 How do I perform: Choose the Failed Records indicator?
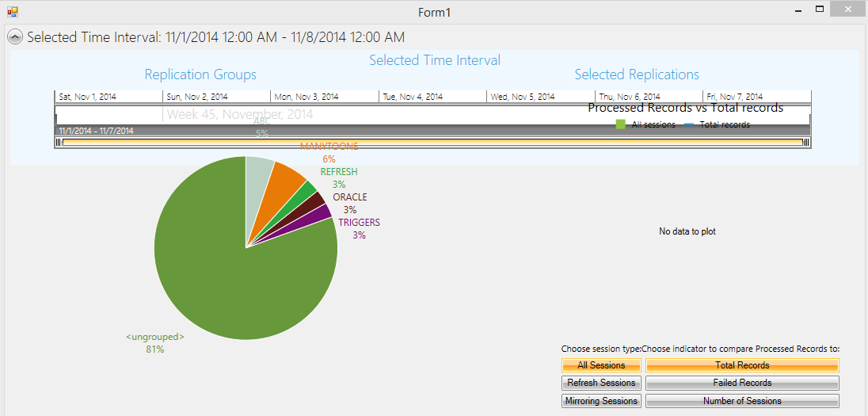pyautogui.click(x=742, y=383)
